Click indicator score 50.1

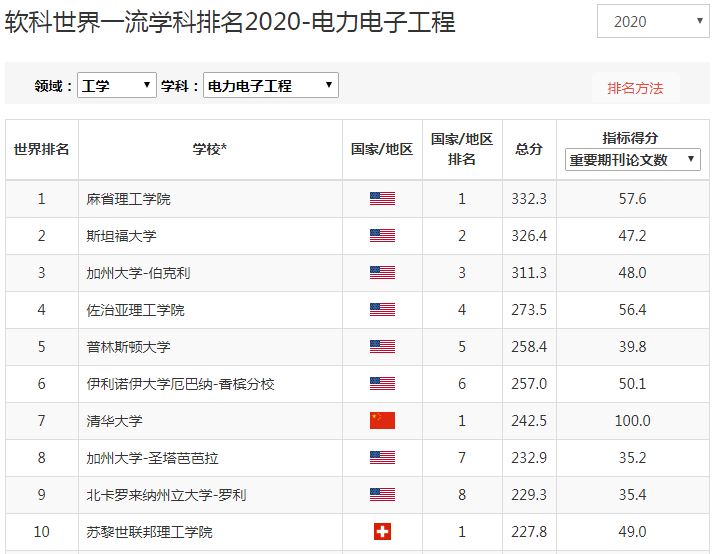click(632, 384)
